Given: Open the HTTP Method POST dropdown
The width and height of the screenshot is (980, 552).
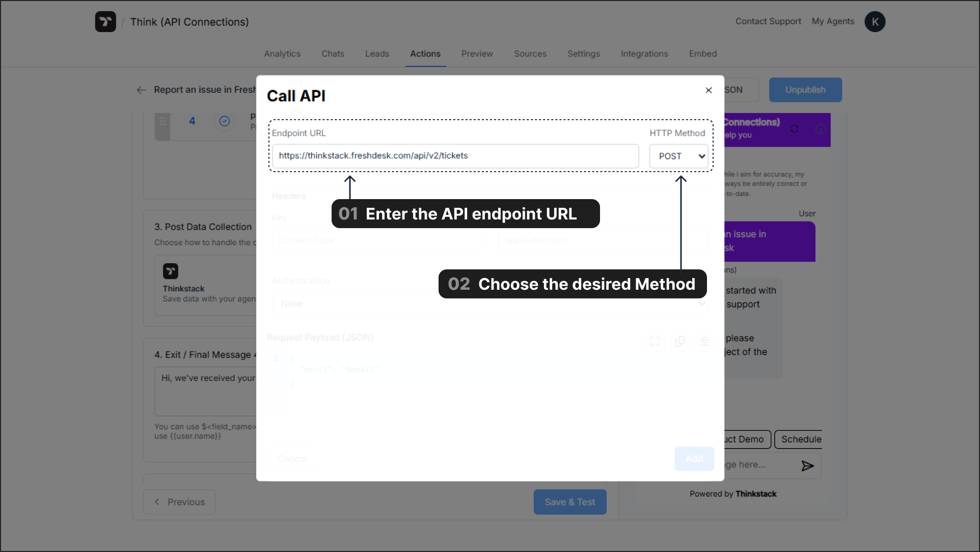Looking at the screenshot, I should (x=678, y=156).
